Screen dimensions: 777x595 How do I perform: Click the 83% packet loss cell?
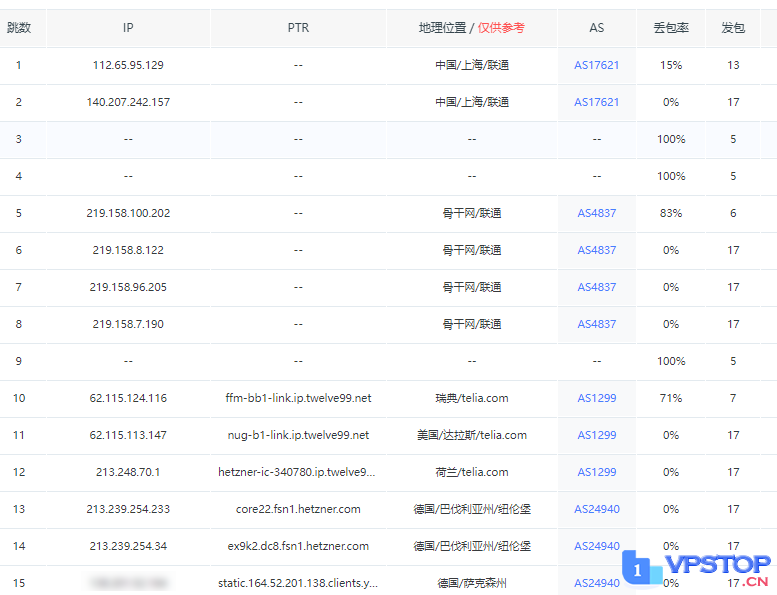pos(671,213)
